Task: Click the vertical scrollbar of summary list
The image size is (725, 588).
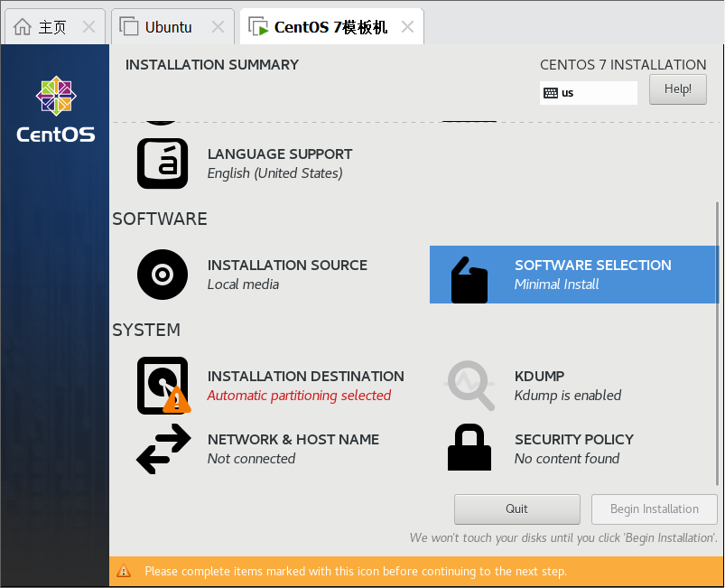Action: tap(717, 343)
